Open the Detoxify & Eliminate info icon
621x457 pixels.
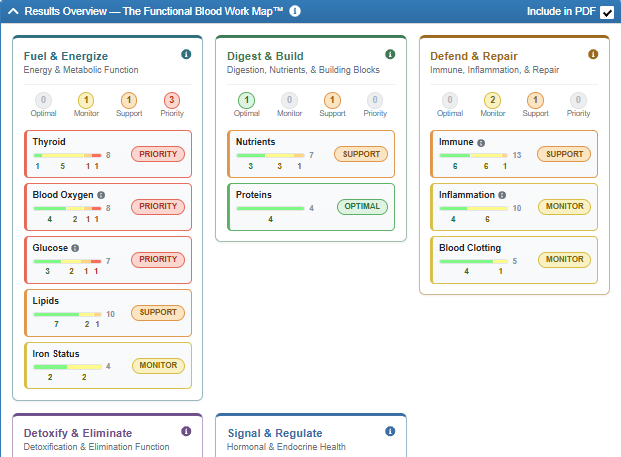coord(186,431)
